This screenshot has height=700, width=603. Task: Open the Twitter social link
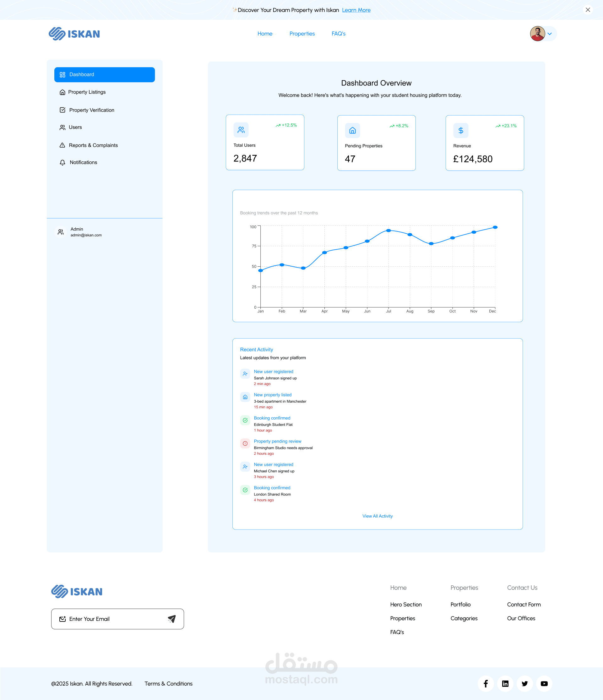tap(524, 684)
